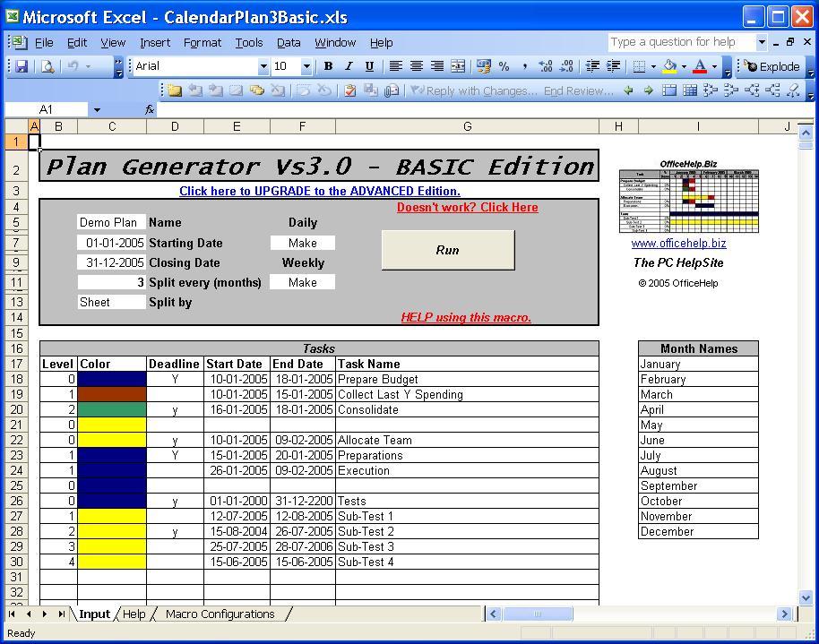Click the Type a question for help box

[681, 42]
